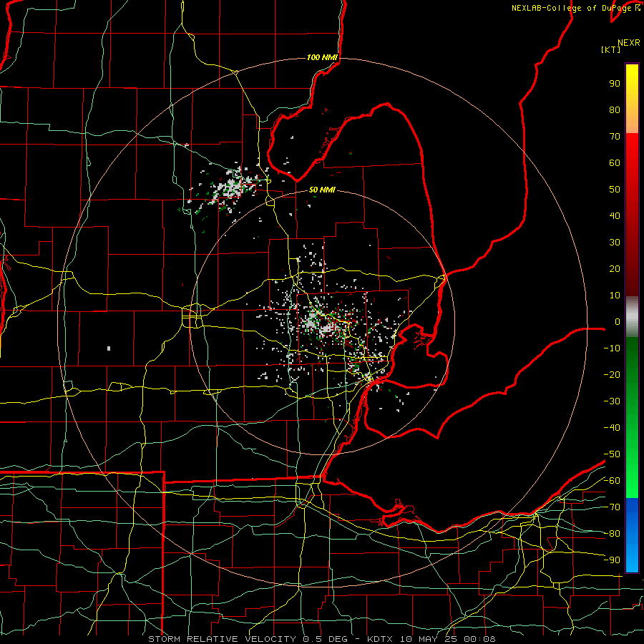
Task: Click the 60 value on the velocity scale
Action: pos(615,162)
